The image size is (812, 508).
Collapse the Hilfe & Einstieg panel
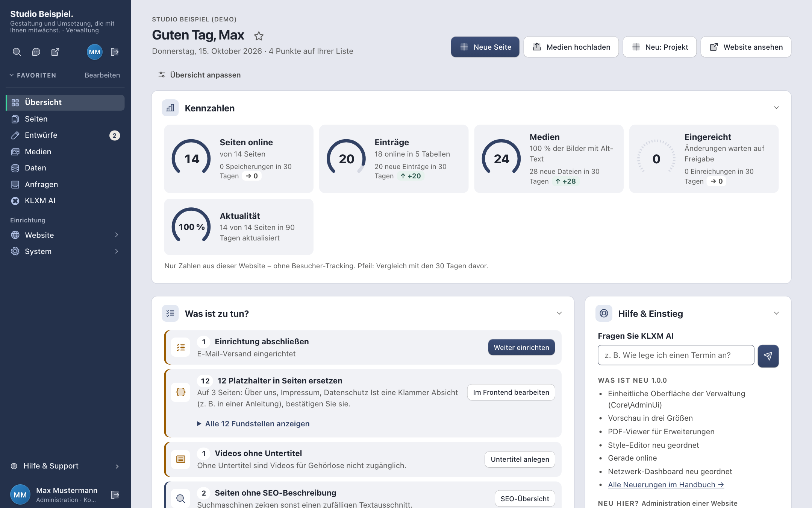coord(776,313)
